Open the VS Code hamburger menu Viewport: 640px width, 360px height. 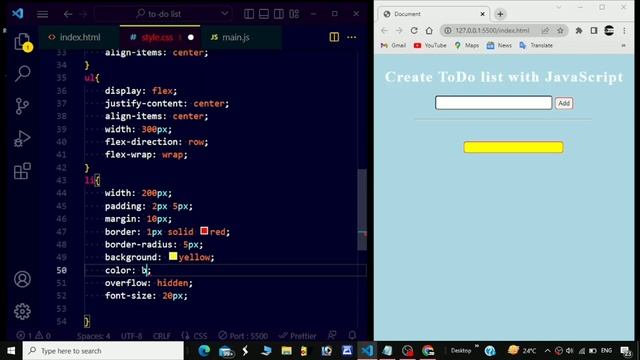42,14
